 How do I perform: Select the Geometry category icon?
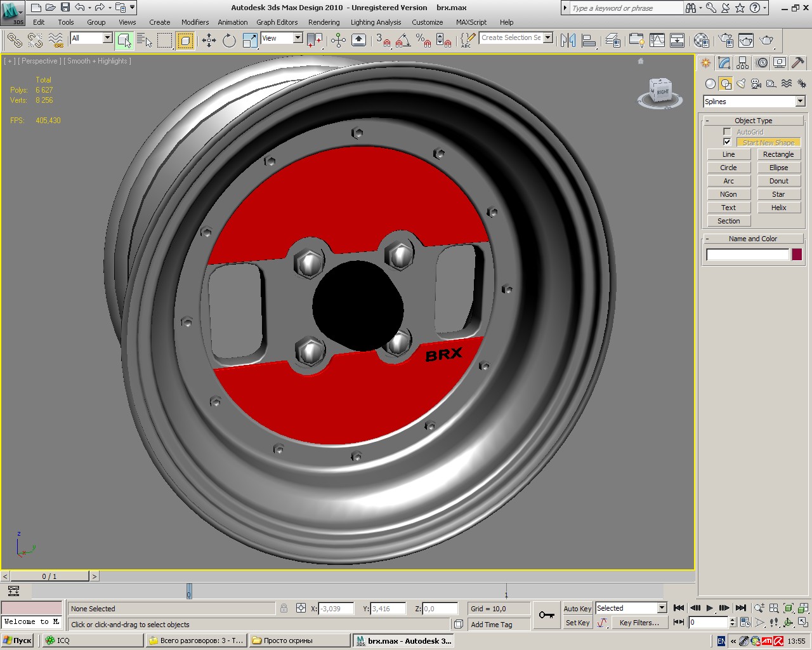coord(710,84)
